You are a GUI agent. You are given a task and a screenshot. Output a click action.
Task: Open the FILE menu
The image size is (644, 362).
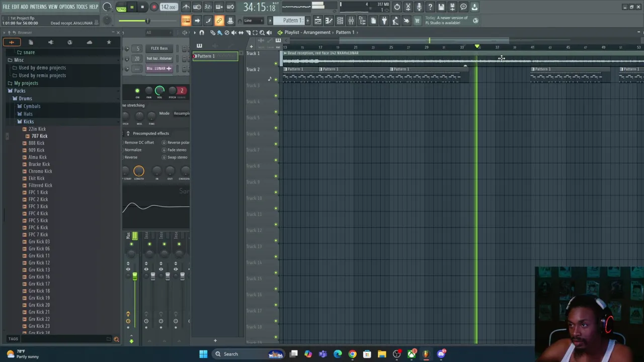[x=6, y=7]
